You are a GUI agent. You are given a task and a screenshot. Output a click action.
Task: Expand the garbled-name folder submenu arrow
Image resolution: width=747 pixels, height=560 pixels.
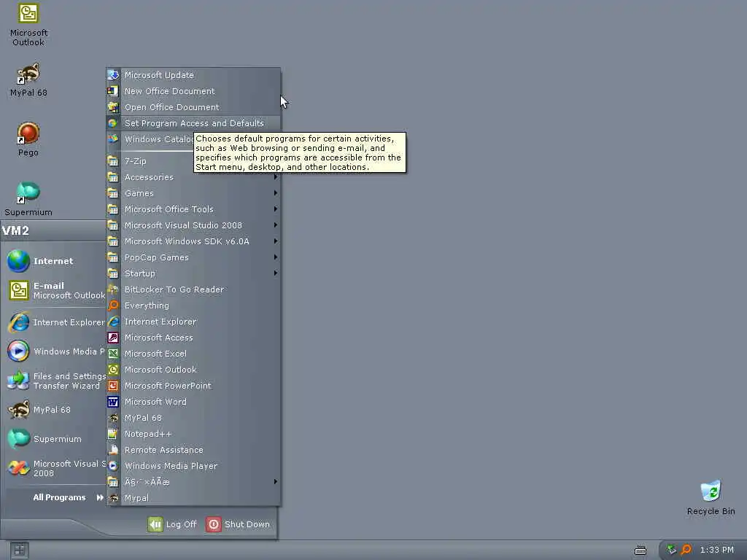275,482
